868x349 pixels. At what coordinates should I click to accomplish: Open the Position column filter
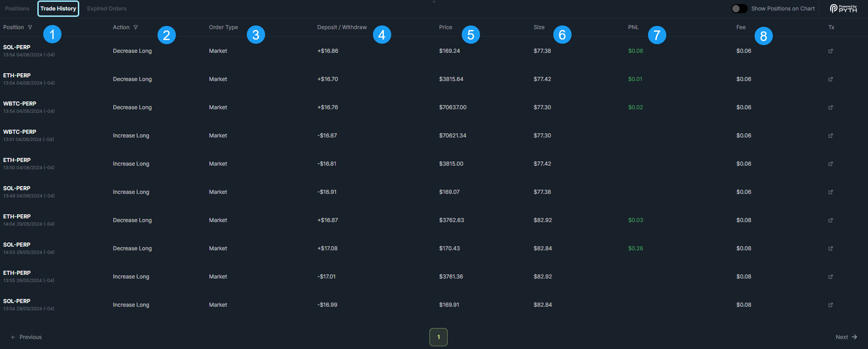30,27
